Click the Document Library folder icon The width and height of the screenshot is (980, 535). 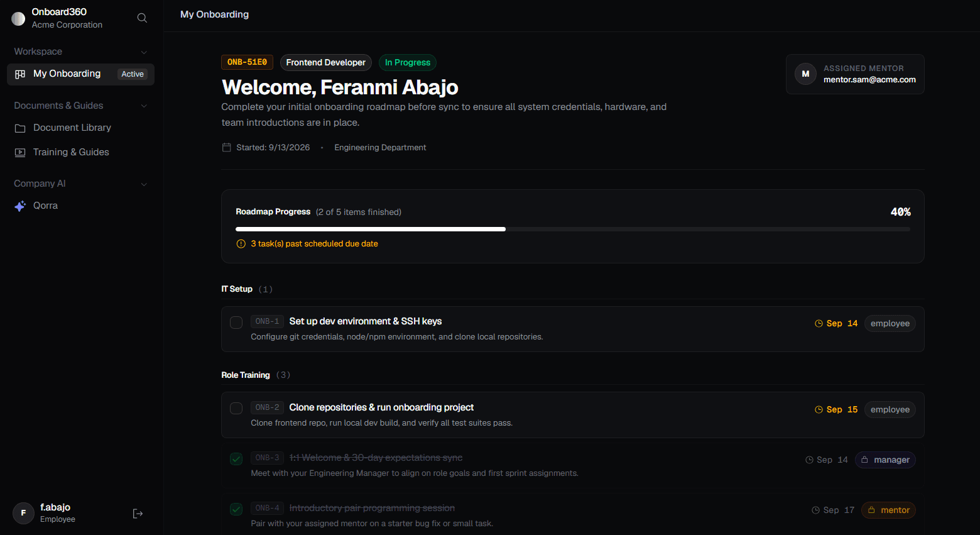tap(20, 128)
